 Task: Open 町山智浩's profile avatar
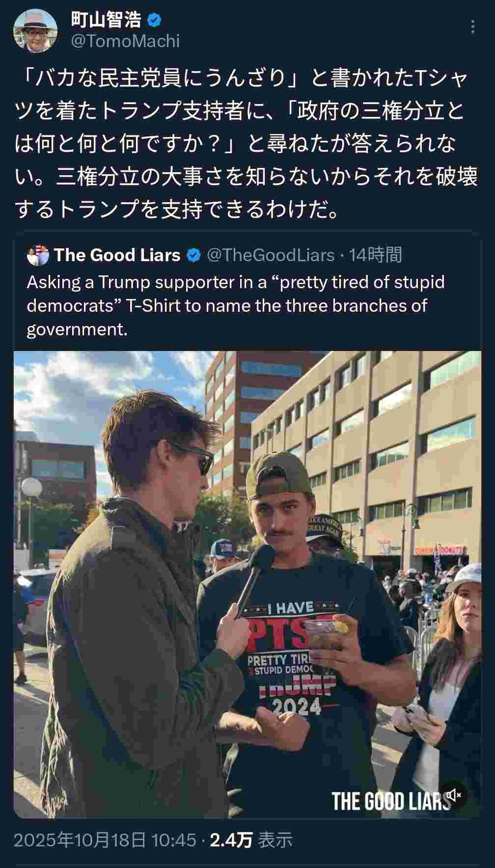point(32,30)
